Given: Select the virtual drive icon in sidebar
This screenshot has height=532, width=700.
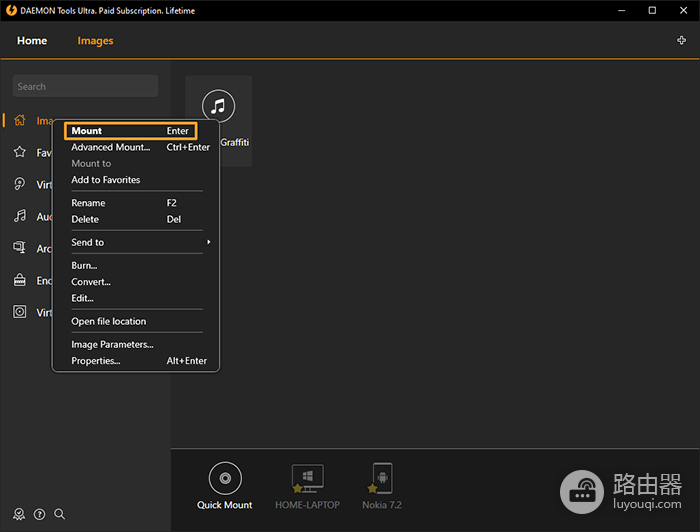Looking at the screenshot, I should pyautogui.click(x=20, y=312).
